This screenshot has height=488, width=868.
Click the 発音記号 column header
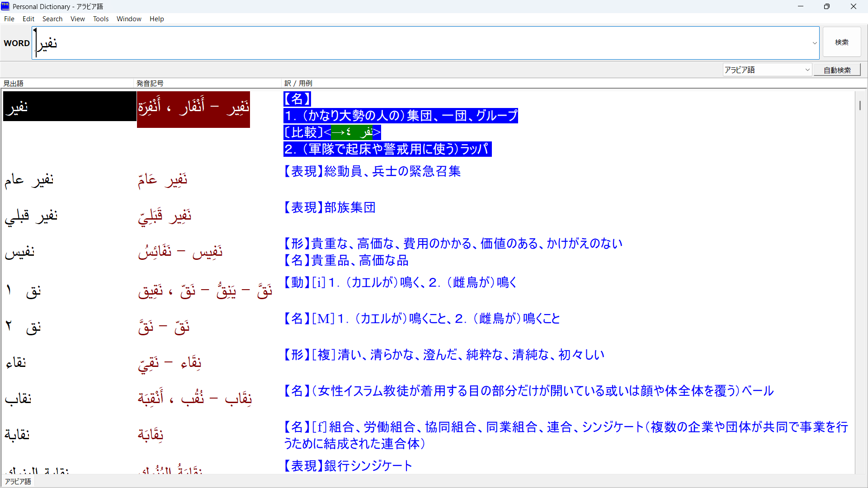150,84
